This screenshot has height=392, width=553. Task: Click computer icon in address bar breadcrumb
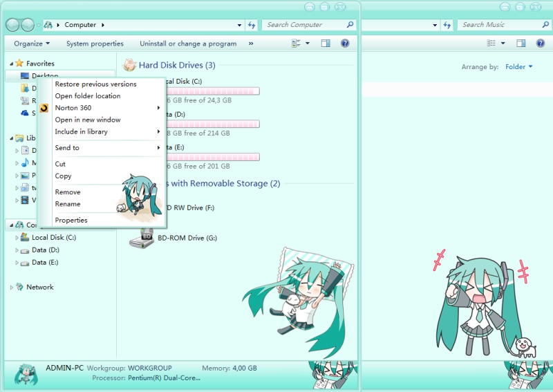click(48, 25)
